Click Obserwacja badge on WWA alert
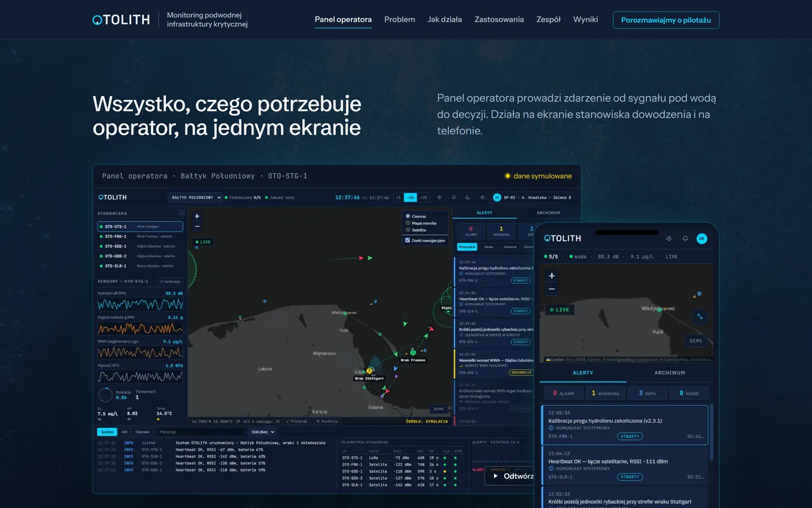 (521, 373)
